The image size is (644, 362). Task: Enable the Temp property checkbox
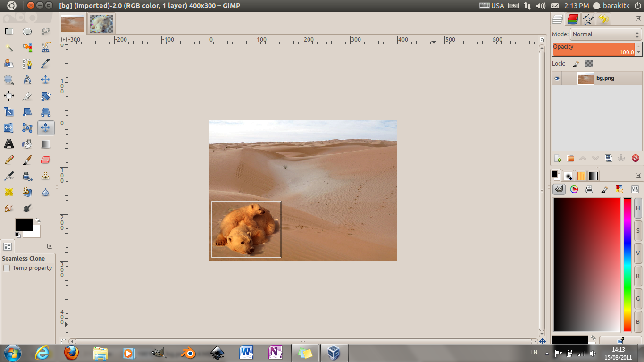(7, 268)
